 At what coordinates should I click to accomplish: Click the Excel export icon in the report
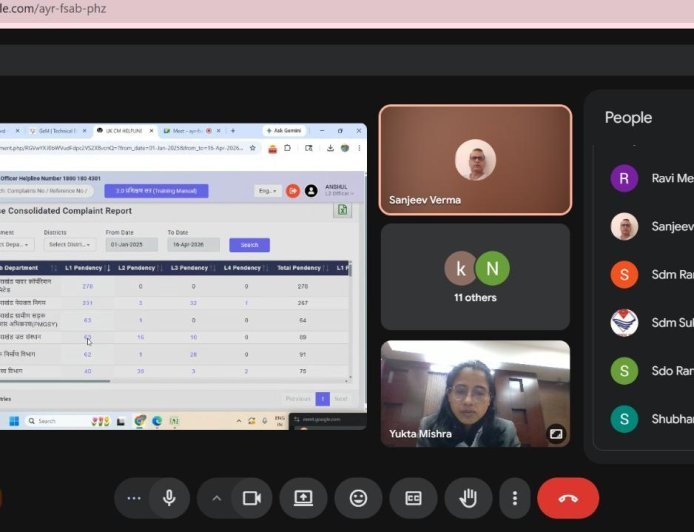tap(342, 210)
